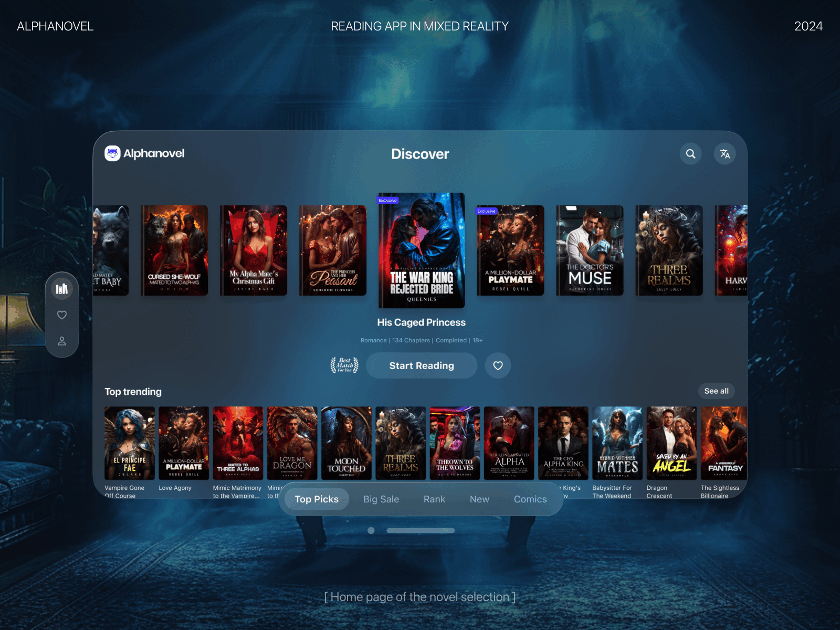
Task: Select The Doctor's Muse cover
Action: pos(590,250)
